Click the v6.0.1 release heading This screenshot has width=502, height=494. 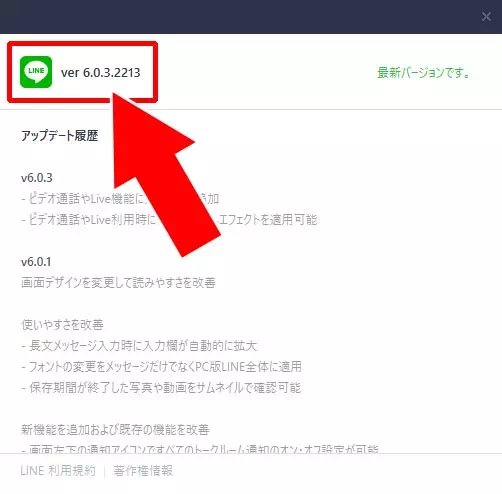pos(36,262)
